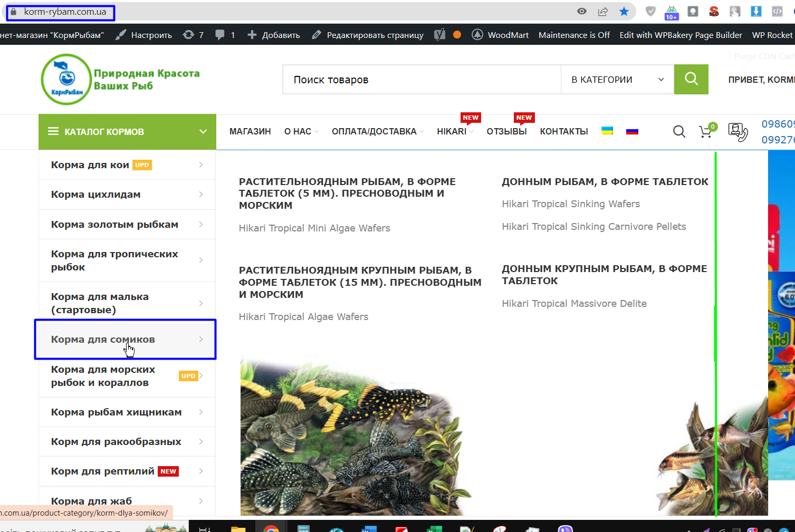Screen dimensions: 795x532
Task: Open Hikari Tropical Algae Wafers link
Action: point(303,317)
